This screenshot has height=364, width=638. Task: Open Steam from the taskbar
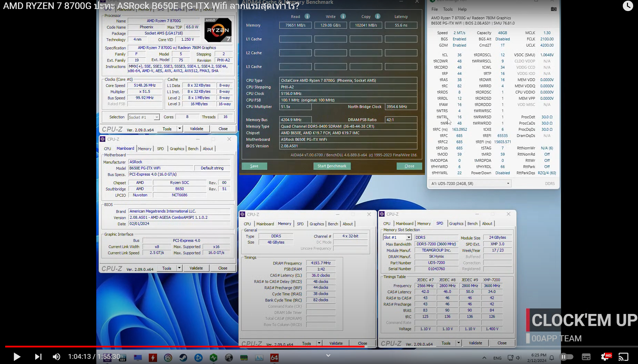[183, 358]
